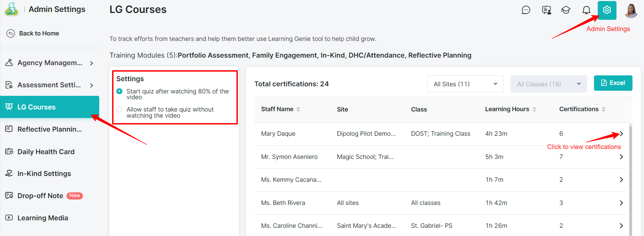
Task: Open the notifications bell icon
Action: pos(586,10)
